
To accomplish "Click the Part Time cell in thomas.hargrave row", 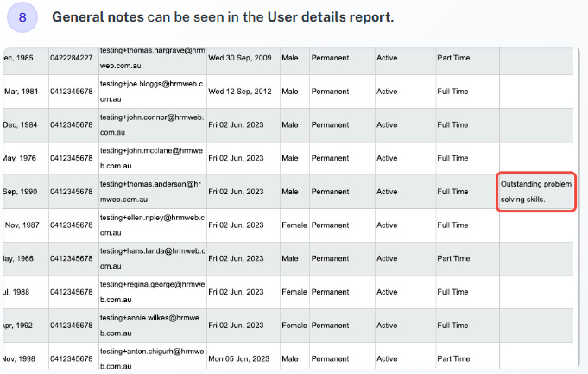I will 468,58.
